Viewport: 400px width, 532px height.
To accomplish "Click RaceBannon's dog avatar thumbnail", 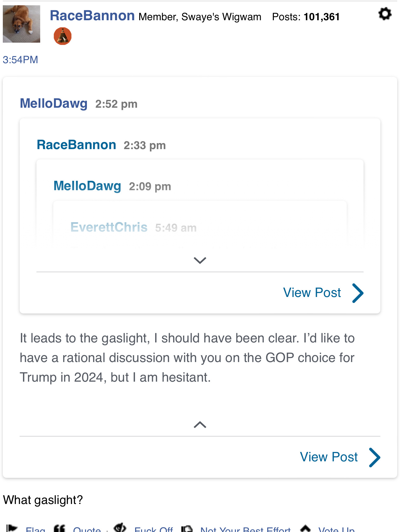I will click(x=21, y=24).
